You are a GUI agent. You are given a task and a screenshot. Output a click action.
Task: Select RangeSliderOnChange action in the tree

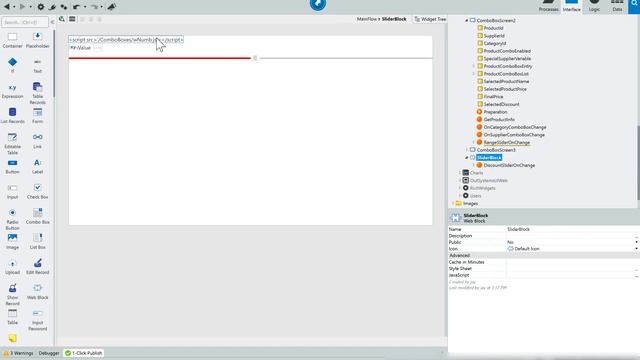(x=507, y=142)
